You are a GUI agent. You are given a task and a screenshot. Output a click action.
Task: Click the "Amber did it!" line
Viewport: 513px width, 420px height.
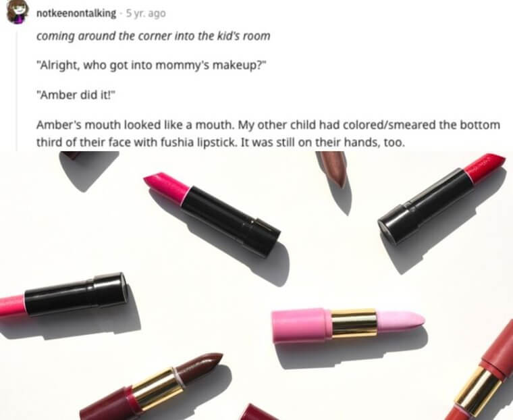coord(76,95)
